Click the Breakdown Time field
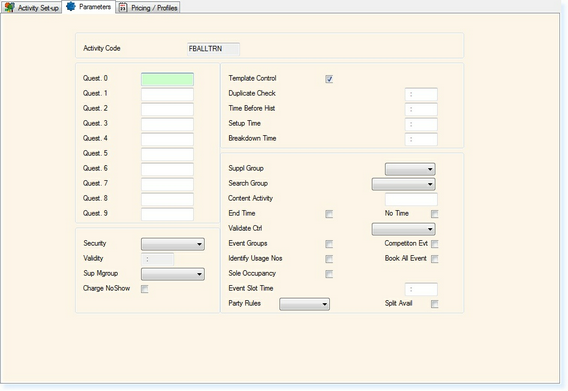568x391 pixels. [x=421, y=139]
